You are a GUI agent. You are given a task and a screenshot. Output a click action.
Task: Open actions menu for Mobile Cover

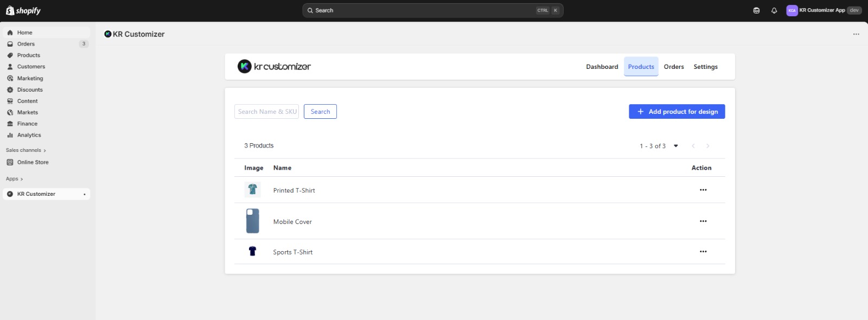[703, 221]
